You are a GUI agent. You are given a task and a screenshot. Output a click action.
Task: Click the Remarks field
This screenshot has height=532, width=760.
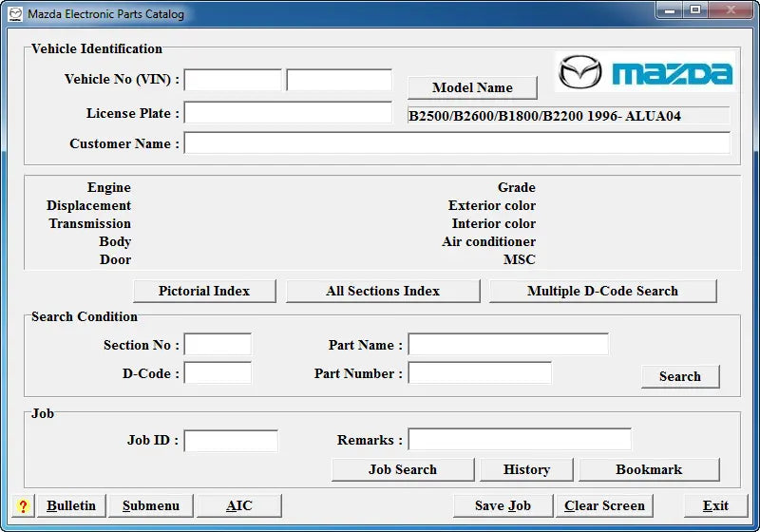tap(520, 440)
